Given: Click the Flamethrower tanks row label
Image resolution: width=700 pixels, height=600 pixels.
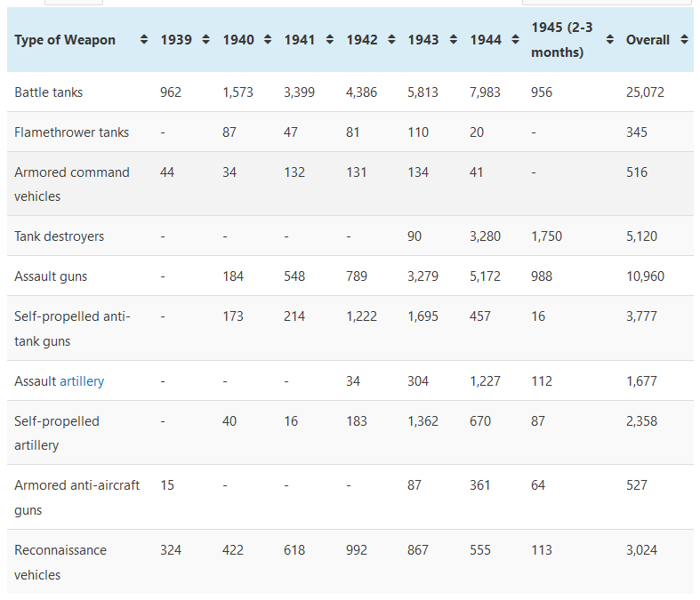Looking at the screenshot, I should pos(71,132).
